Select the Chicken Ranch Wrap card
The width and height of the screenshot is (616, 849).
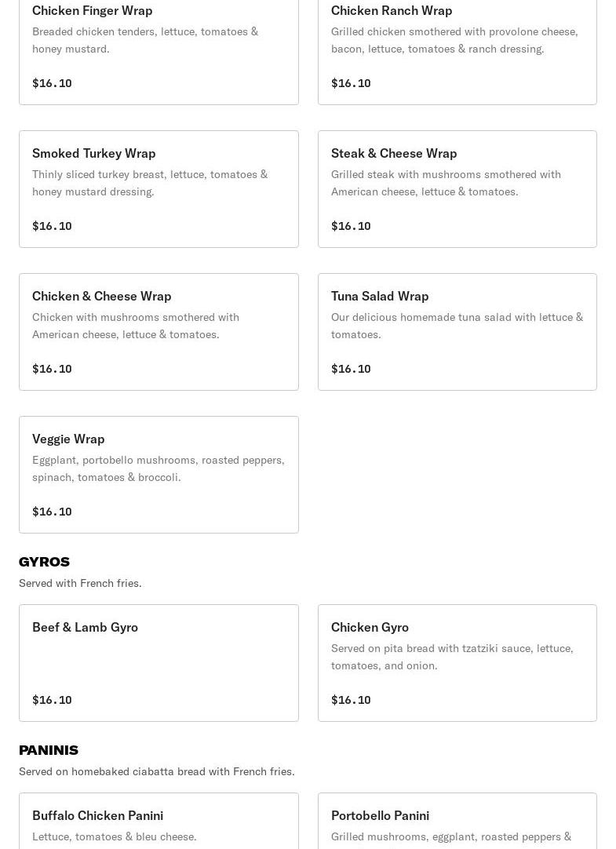(x=457, y=52)
